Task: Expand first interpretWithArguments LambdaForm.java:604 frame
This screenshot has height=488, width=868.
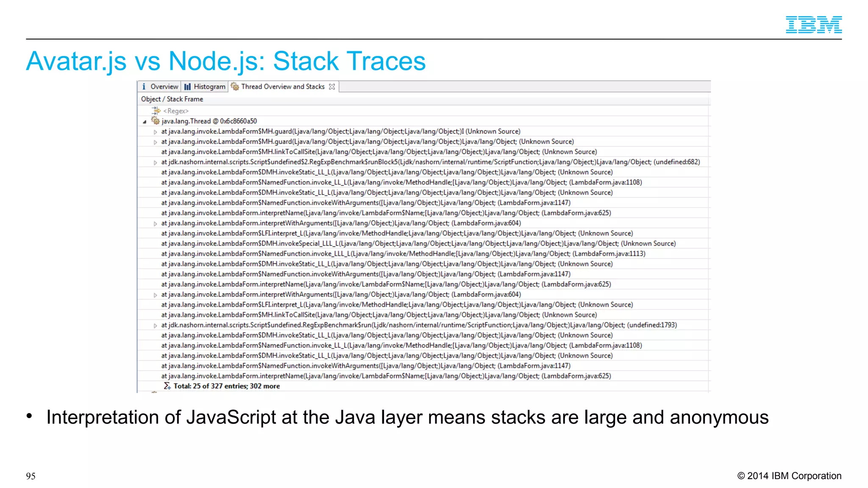Action: [x=155, y=223]
